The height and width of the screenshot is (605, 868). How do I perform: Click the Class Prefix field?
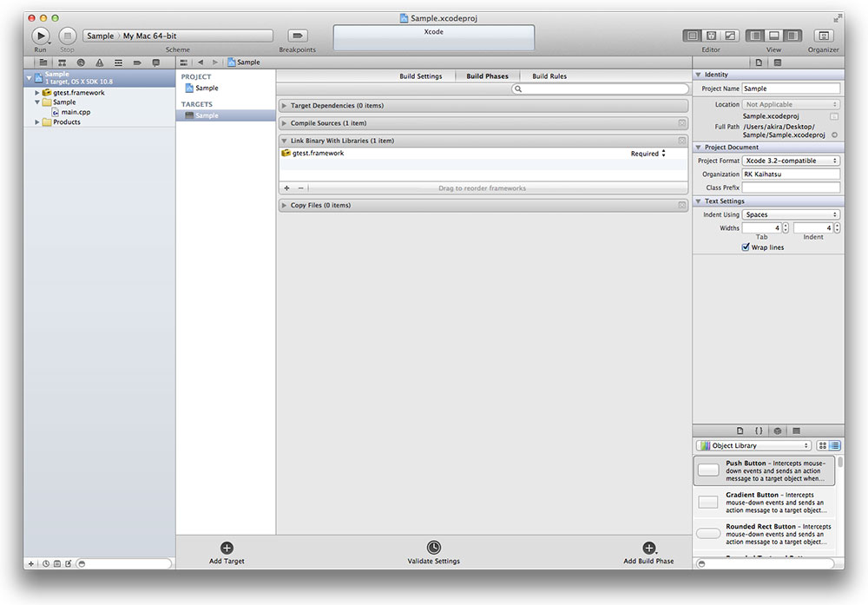click(x=791, y=187)
